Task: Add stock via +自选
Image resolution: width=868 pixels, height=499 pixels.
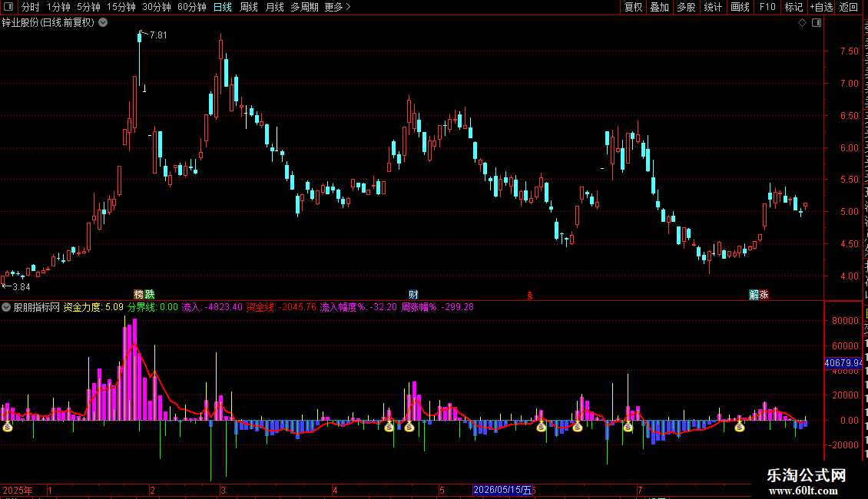Action: pos(821,7)
